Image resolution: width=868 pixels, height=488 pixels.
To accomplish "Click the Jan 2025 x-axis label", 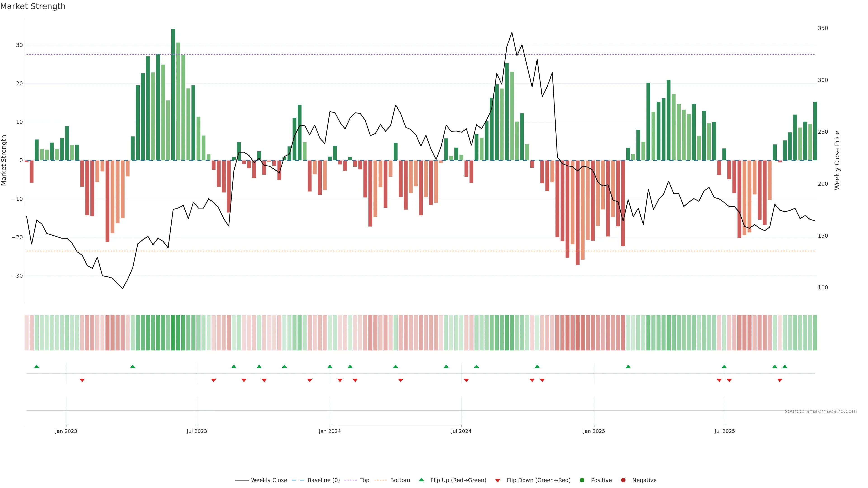I will click(x=594, y=431).
